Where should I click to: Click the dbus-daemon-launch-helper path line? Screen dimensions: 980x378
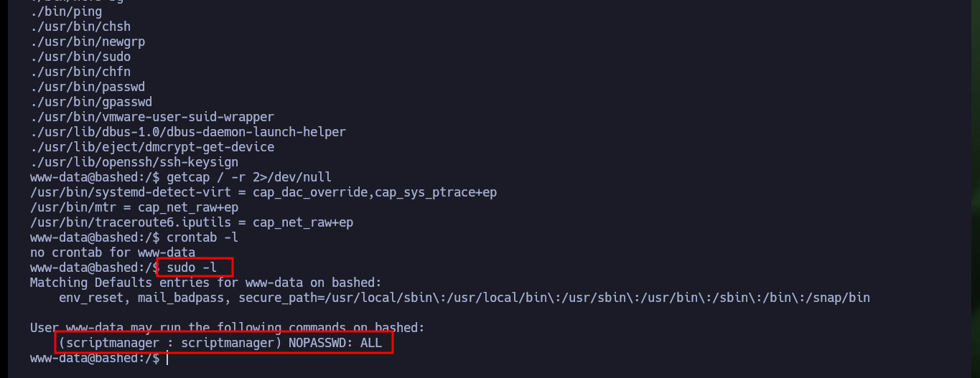point(188,132)
